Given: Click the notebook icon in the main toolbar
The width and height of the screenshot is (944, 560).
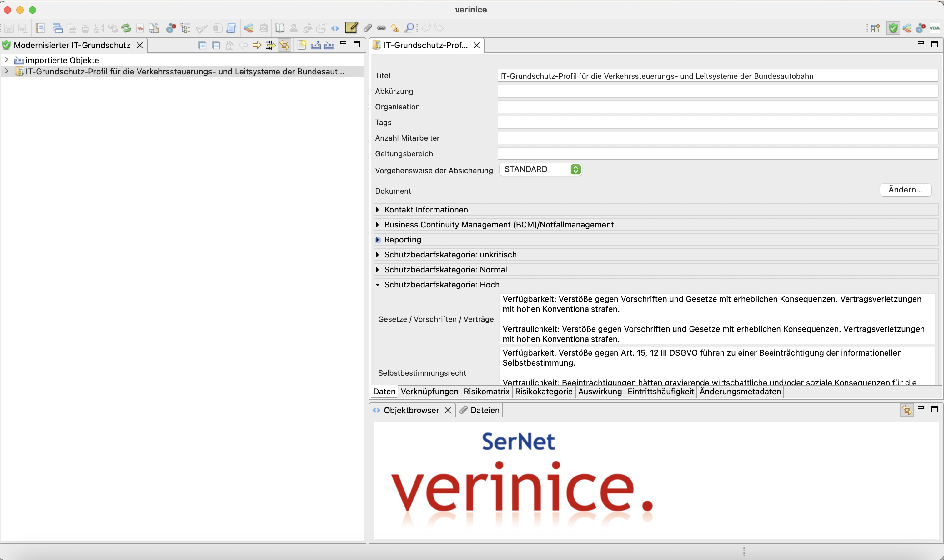Looking at the screenshot, I should [x=40, y=28].
